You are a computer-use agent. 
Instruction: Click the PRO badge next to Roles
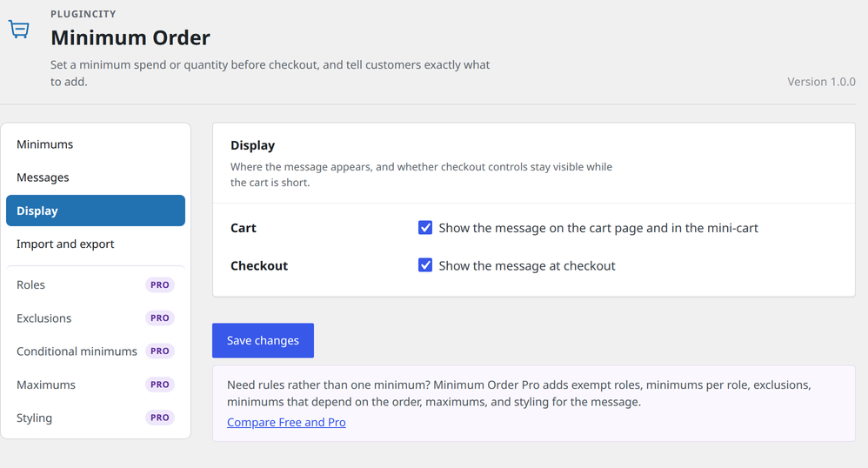(x=160, y=284)
